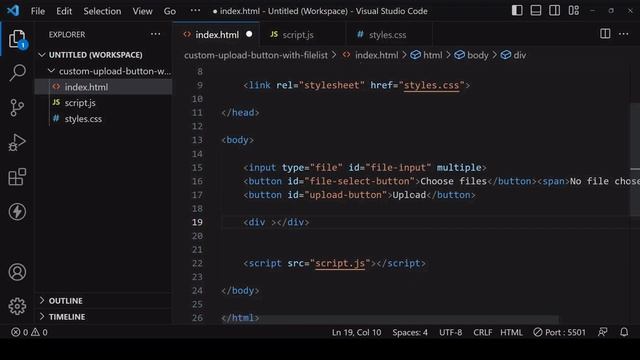Open the Edit menu

pyautogui.click(x=64, y=11)
